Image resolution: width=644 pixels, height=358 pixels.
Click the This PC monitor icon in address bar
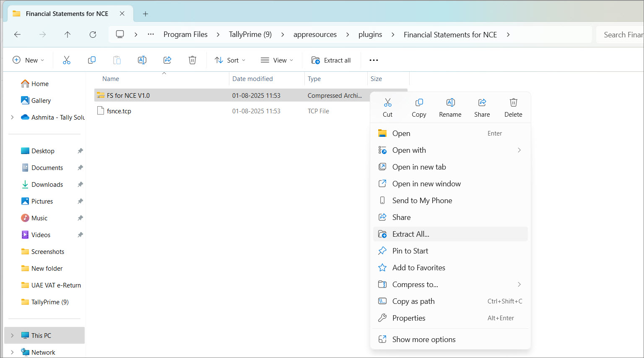pos(120,34)
